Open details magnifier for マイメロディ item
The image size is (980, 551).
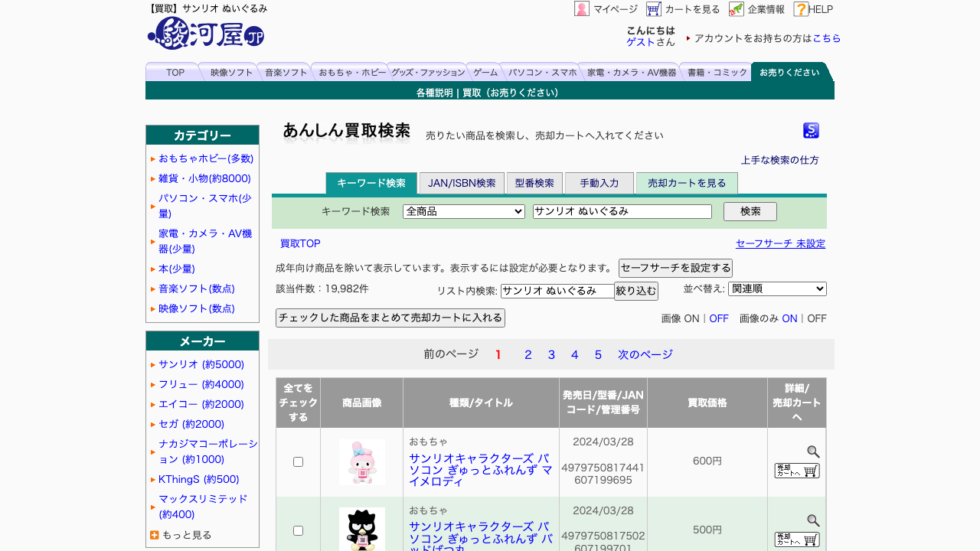click(813, 452)
